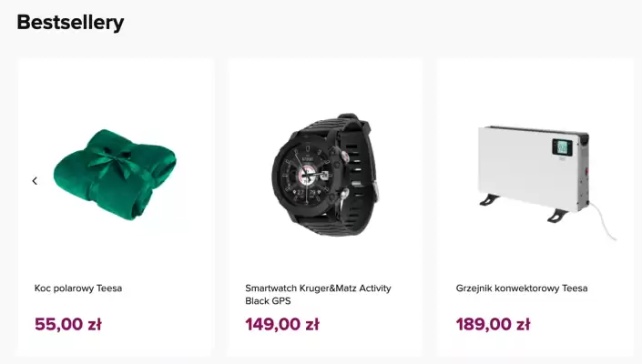Click the red switch on heater side
642x364 pixels.
tap(587, 171)
